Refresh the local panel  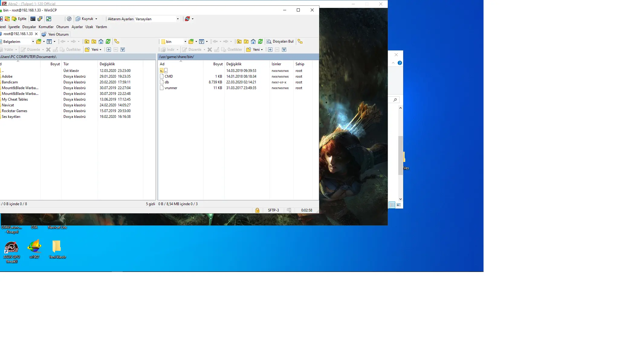point(108,41)
